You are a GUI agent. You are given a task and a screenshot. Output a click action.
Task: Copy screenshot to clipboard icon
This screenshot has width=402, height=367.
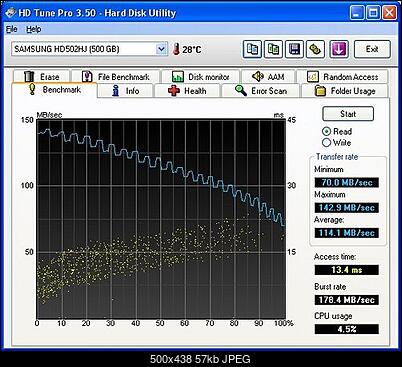click(x=273, y=49)
